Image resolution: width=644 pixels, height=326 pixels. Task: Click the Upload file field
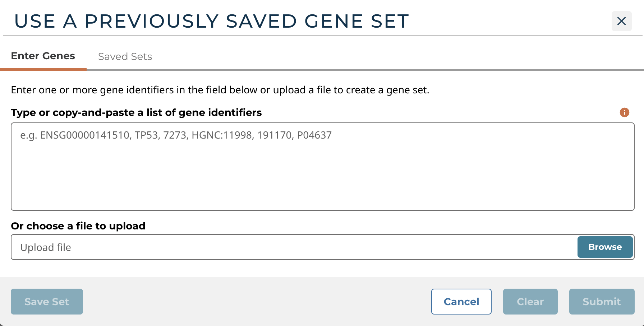coord(294,247)
